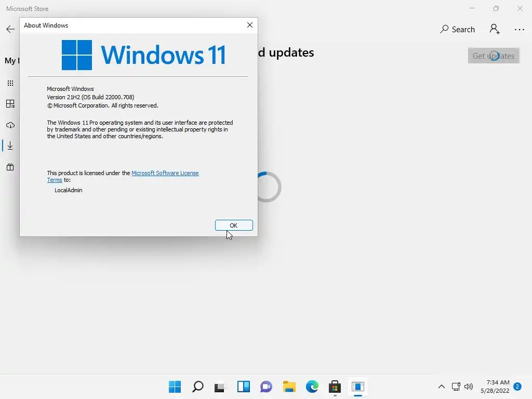Open Widgets from taskbar

243,387
